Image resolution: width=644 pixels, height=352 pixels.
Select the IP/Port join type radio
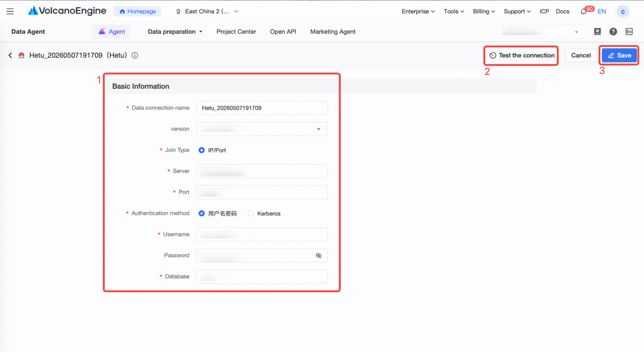pos(201,150)
